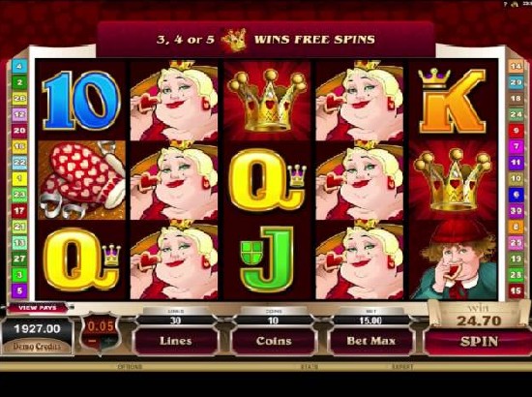
Task: Click the green J symbol on middle reel
Action: tap(267, 259)
